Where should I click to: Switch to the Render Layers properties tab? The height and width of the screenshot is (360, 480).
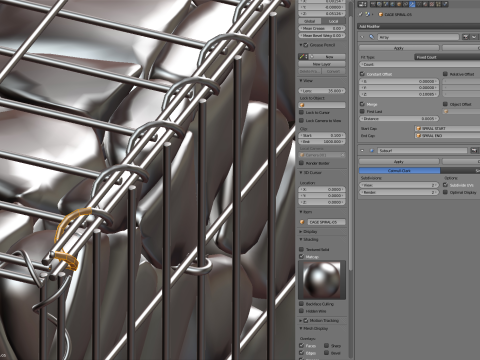(x=379, y=4)
